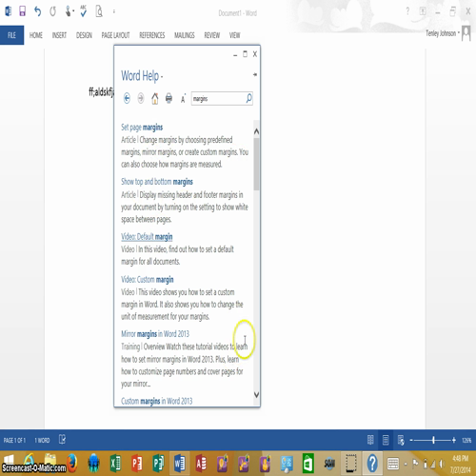Click the proofing errors status icon
476x476 pixels.
62,440
